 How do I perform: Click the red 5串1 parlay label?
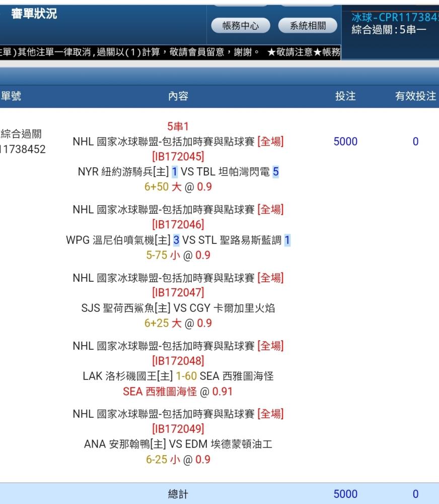[x=178, y=127]
